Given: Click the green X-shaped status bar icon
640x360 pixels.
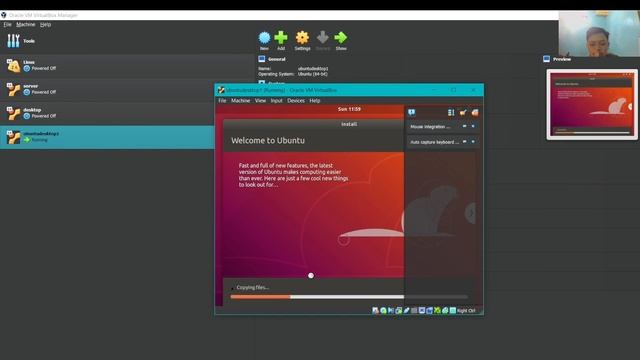Looking at the screenshot, I should point(437,310).
